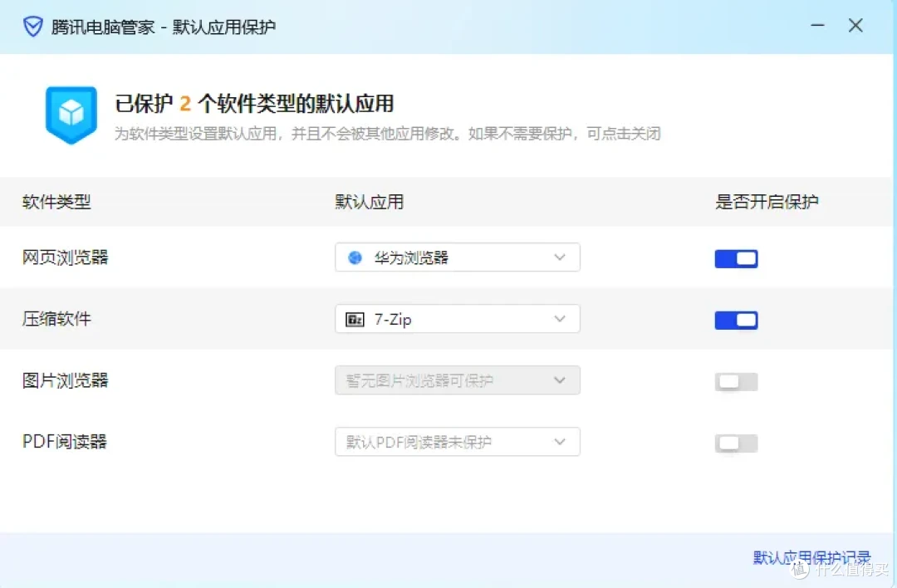Click the blue cube shield icon

(71, 115)
